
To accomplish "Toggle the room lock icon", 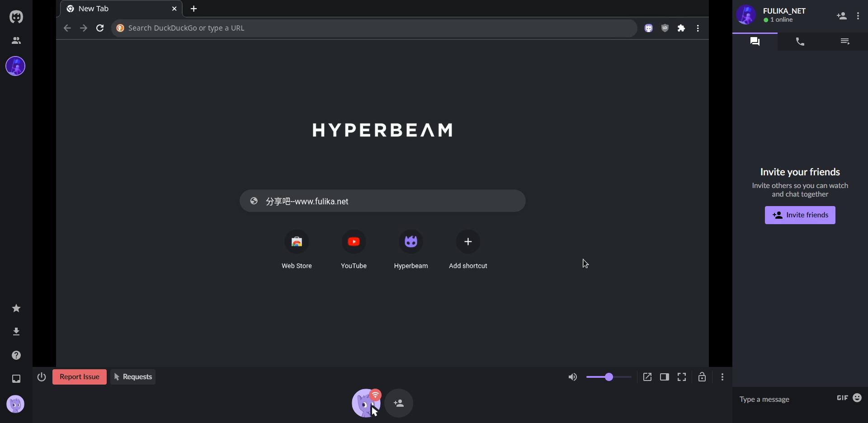I will tap(702, 377).
